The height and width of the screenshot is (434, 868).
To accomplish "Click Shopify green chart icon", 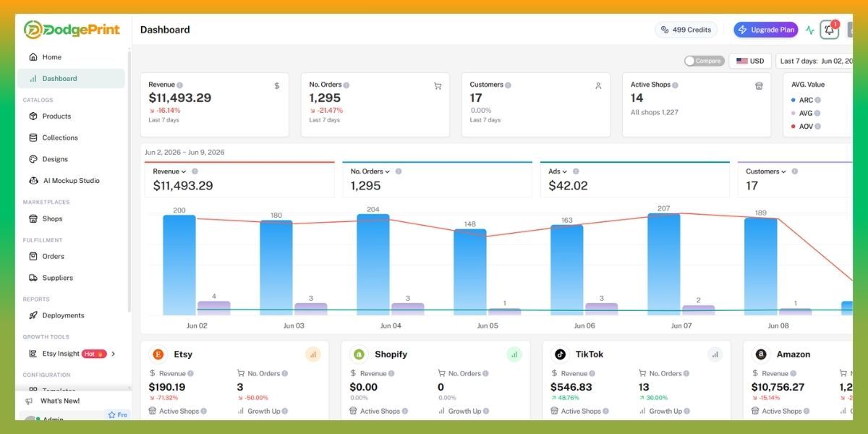I will (x=514, y=354).
